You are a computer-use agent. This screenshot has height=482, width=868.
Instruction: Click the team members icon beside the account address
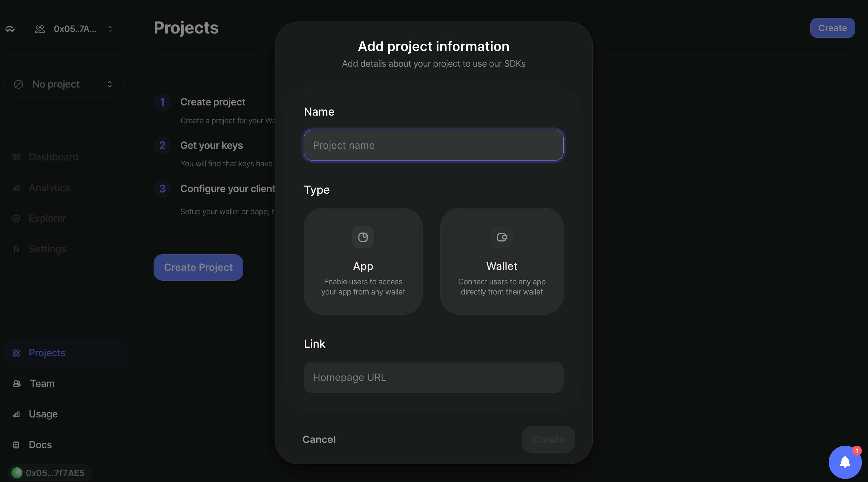point(39,29)
